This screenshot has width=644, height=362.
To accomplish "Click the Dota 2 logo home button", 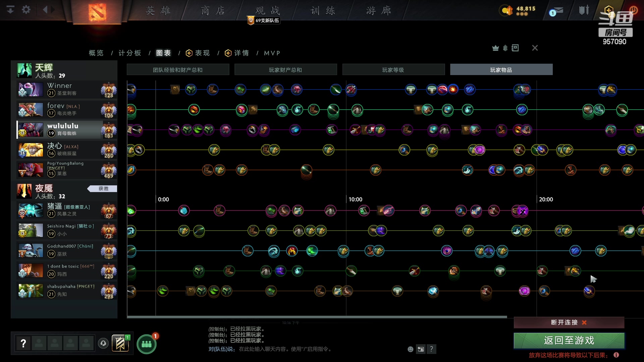I will coord(97,12).
